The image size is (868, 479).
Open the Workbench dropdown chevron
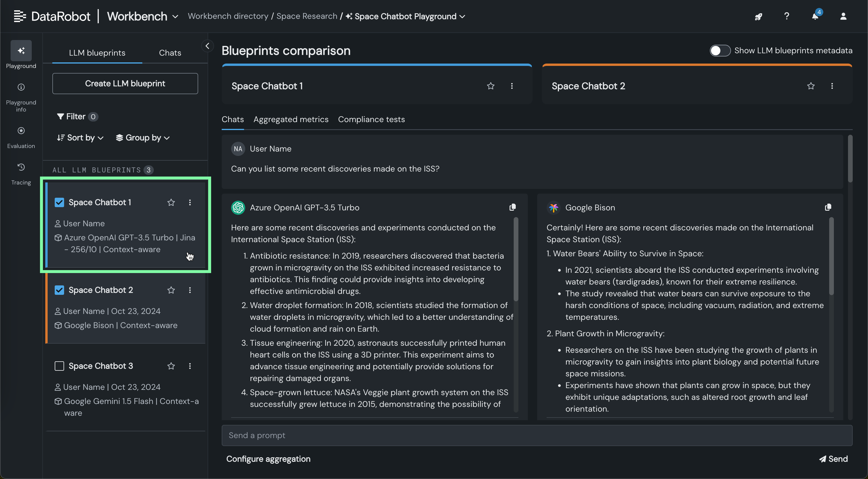[x=175, y=16]
